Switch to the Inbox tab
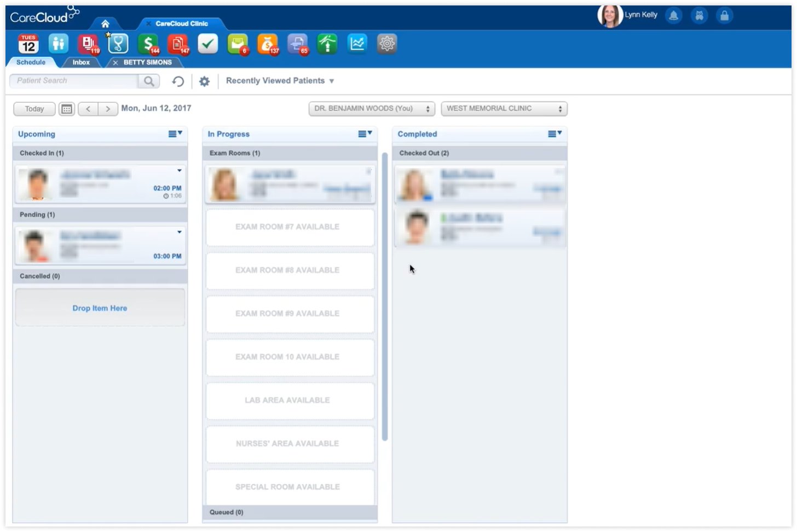797x532 pixels. click(80, 62)
